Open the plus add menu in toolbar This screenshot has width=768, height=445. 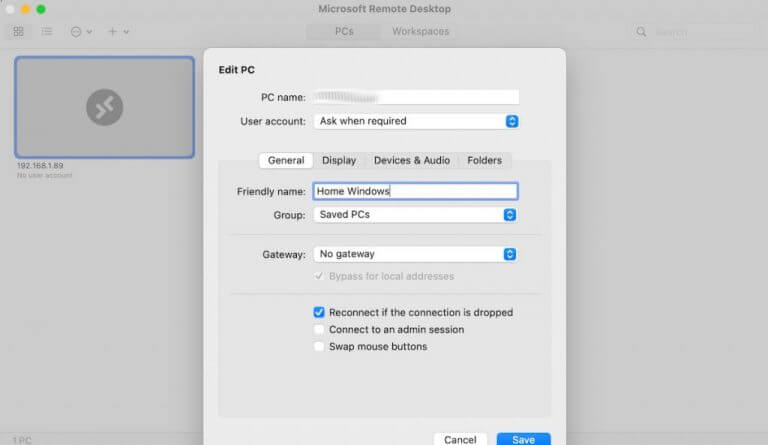click(x=118, y=32)
